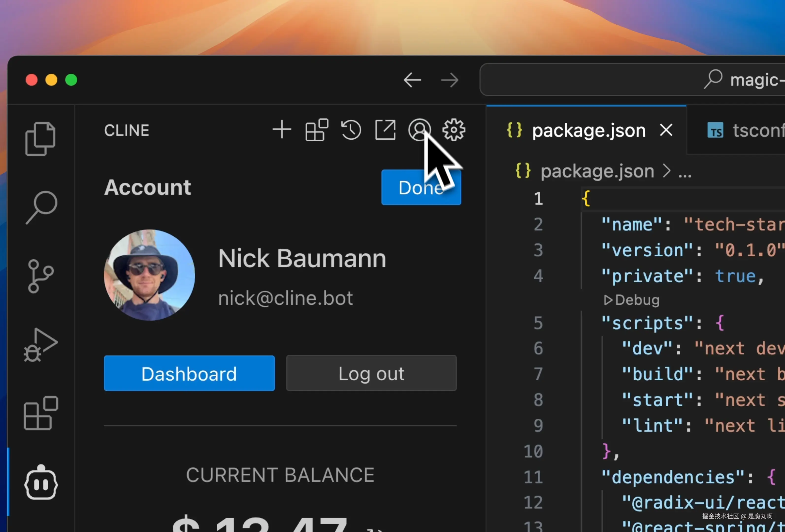Click the "version" key in the editor
This screenshot has width=785, height=532.
pos(648,250)
